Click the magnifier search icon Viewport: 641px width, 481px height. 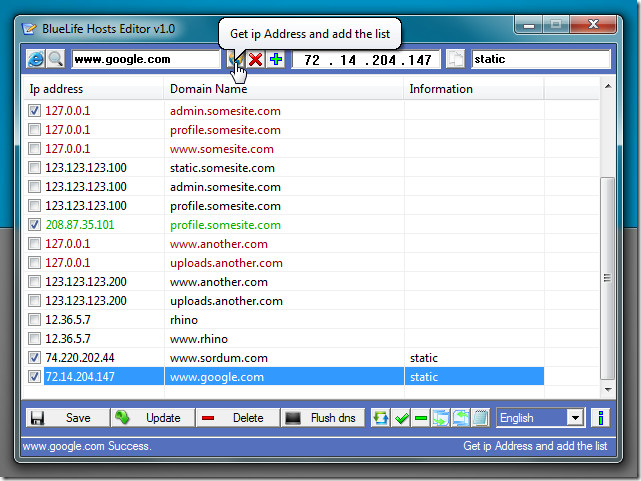[55, 59]
